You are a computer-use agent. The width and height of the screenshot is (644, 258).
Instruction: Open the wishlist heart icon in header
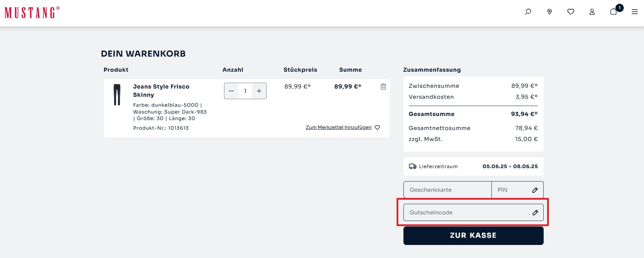coord(571,12)
